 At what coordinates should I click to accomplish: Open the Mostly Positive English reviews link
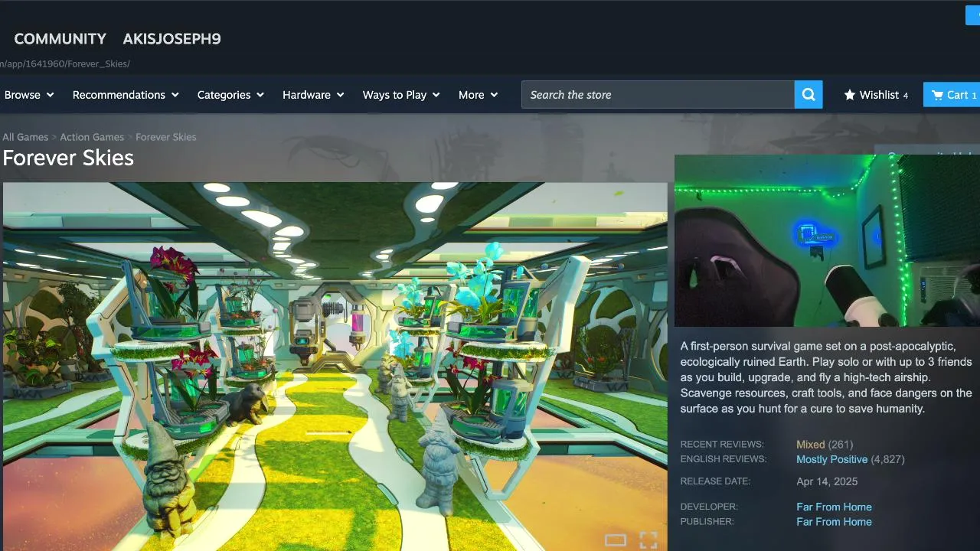coord(831,460)
